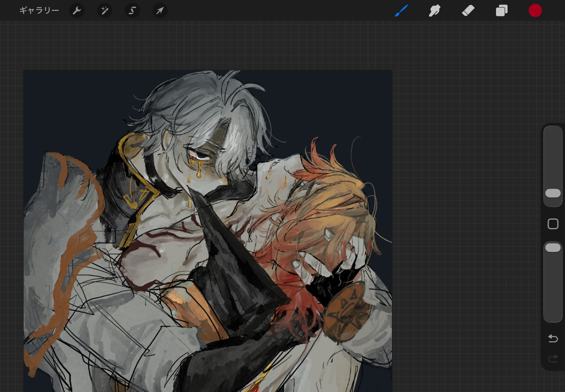Open the red active color swatch
This screenshot has width=565, height=392.
pos(535,11)
